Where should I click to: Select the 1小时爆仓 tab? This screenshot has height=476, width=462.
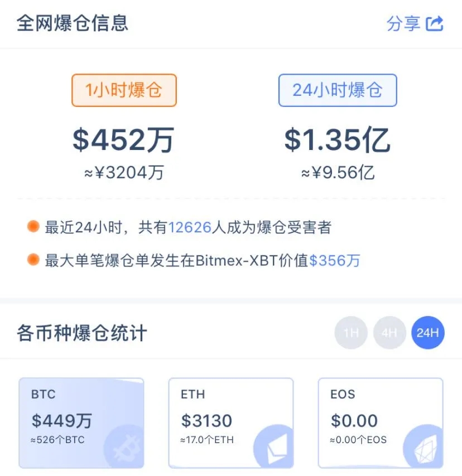124,90
